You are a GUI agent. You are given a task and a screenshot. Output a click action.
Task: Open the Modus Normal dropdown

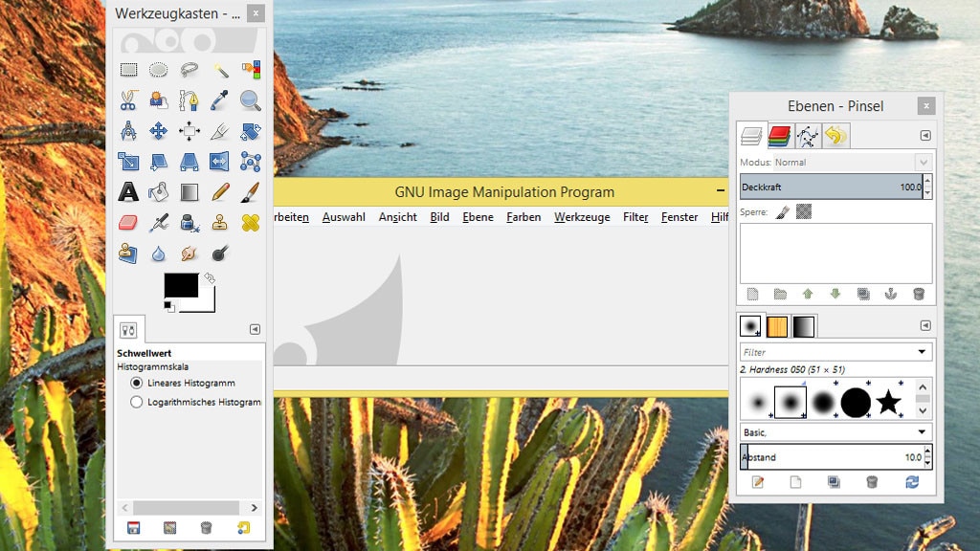(x=853, y=162)
